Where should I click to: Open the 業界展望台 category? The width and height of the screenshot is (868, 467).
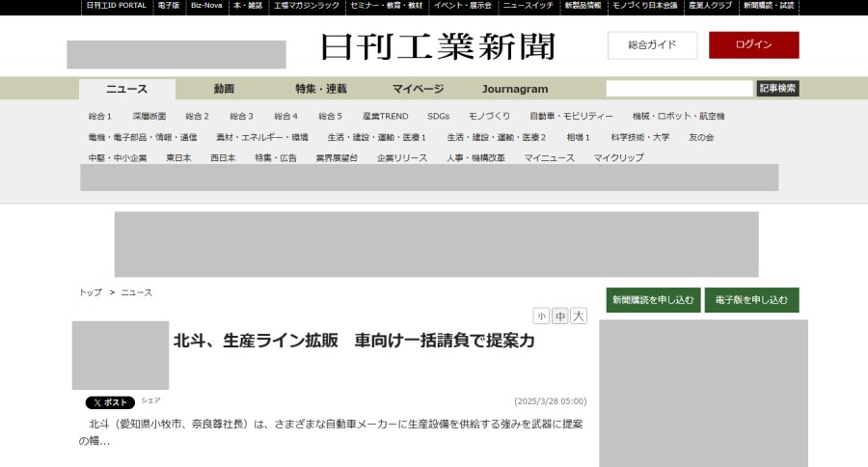point(338,158)
